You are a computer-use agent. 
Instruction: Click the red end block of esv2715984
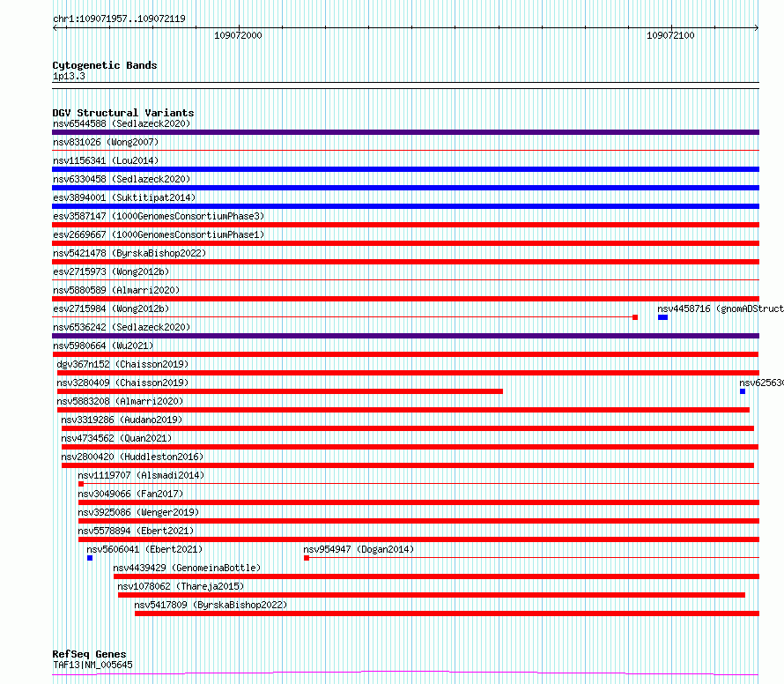click(x=635, y=317)
